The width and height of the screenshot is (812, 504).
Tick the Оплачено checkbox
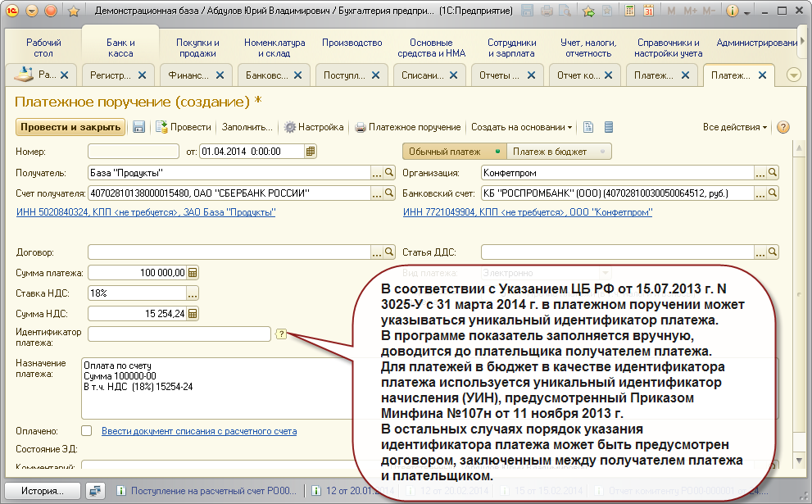pos(87,431)
